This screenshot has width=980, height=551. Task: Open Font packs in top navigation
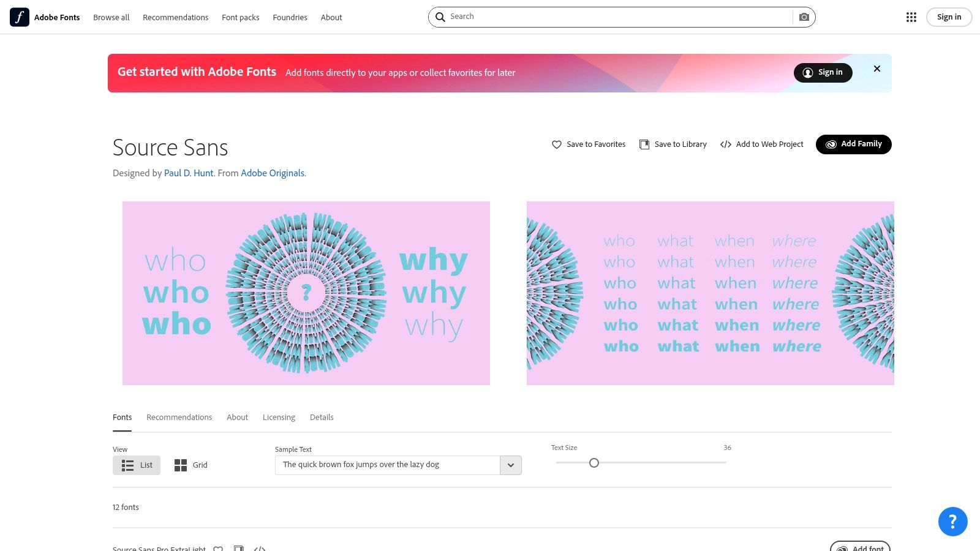point(240,17)
